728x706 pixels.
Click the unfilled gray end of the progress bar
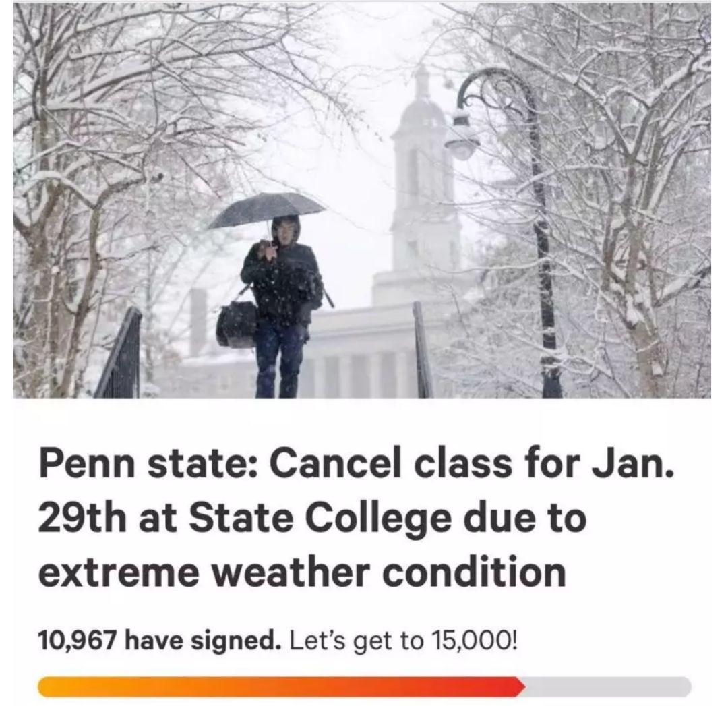(607, 686)
